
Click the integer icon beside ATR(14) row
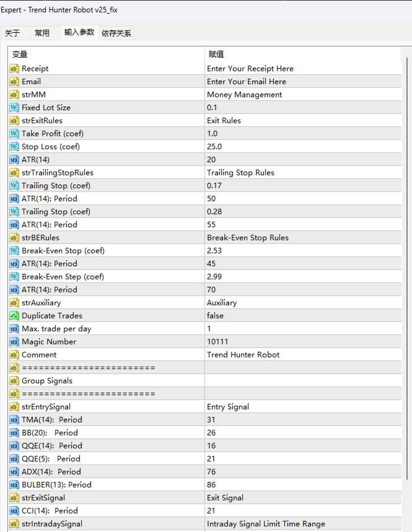tap(14, 160)
